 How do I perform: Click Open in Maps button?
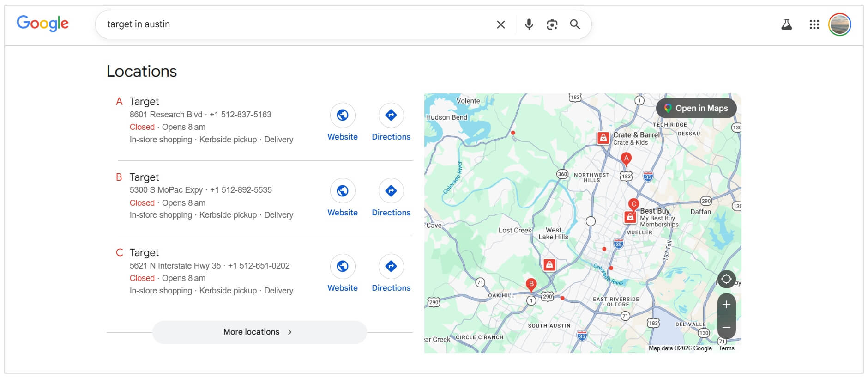click(x=696, y=108)
